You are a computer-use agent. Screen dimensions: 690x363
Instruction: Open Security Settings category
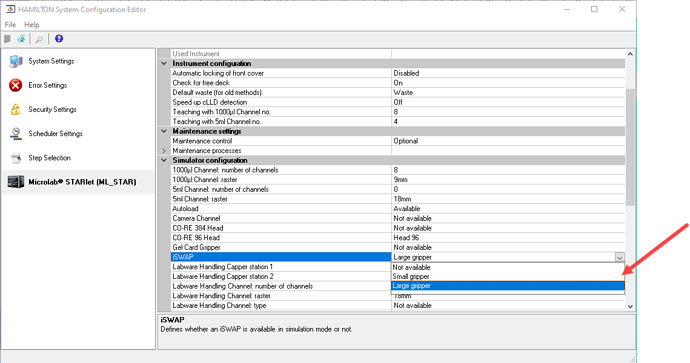[52, 110]
